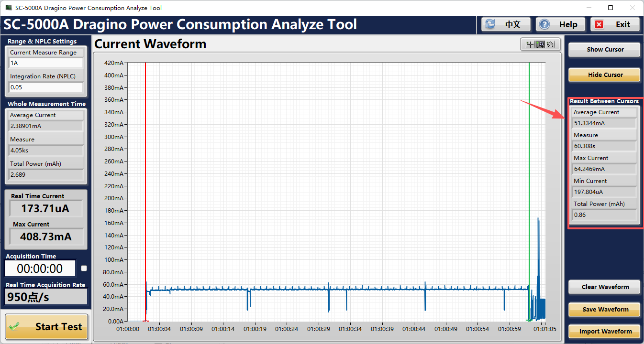The image size is (644, 344).
Task: Click the window title bar application icon
Action: (9, 8)
